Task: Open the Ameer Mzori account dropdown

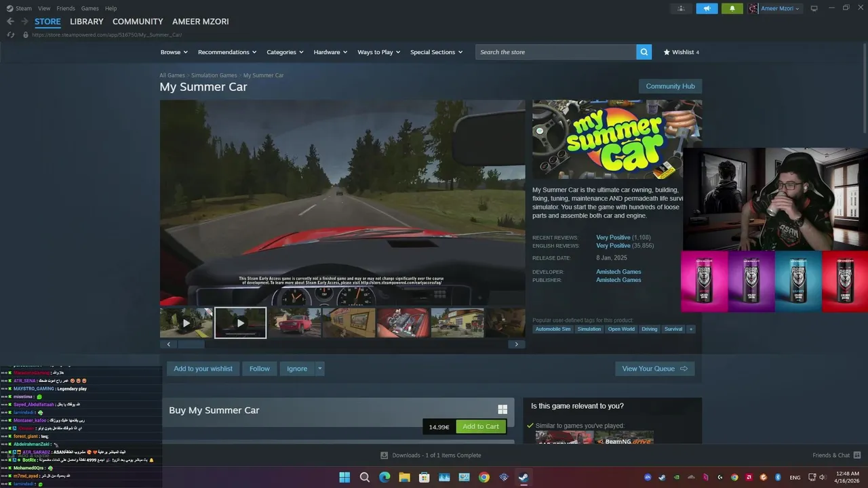Action: tap(774, 8)
